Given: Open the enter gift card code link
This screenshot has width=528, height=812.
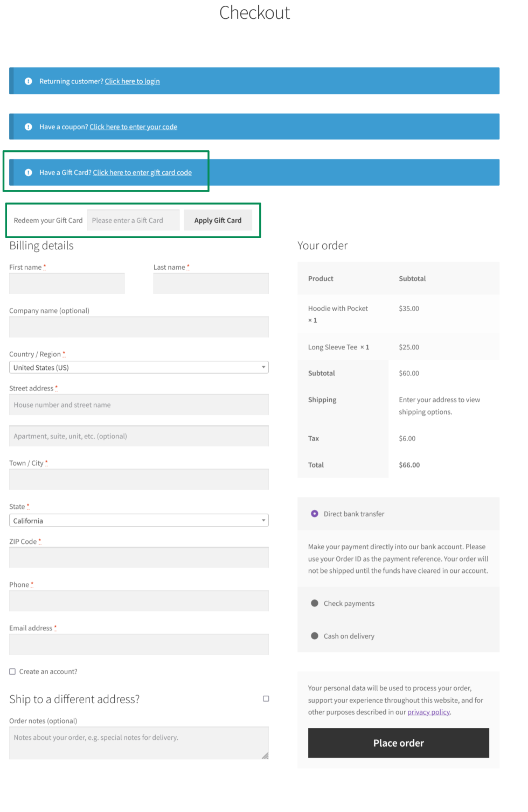Looking at the screenshot, I should coord(142,173).
